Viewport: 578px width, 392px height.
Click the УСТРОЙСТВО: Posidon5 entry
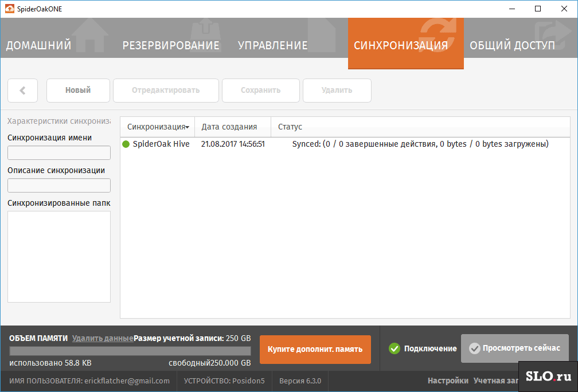point(224,381)
